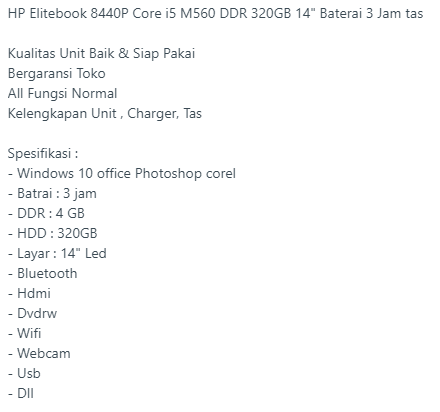
Task: Click the DDR : 4 GB line
Action: coord(46,213)
